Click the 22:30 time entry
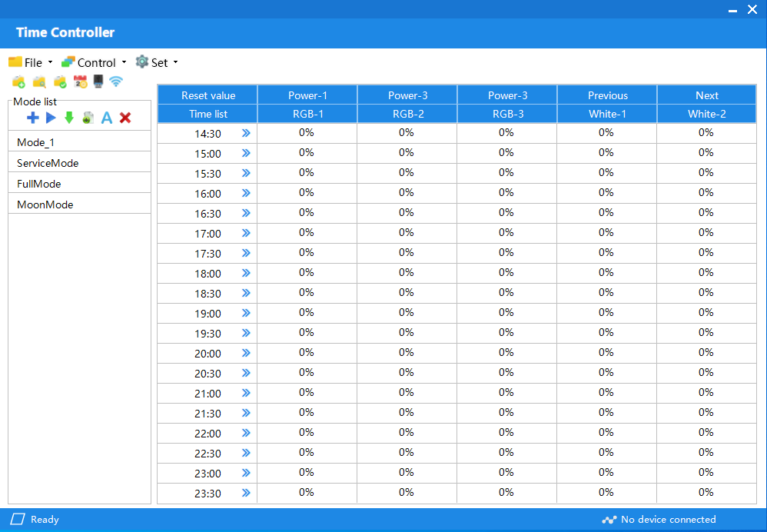767x532 pixels. (x=208, y=454)
